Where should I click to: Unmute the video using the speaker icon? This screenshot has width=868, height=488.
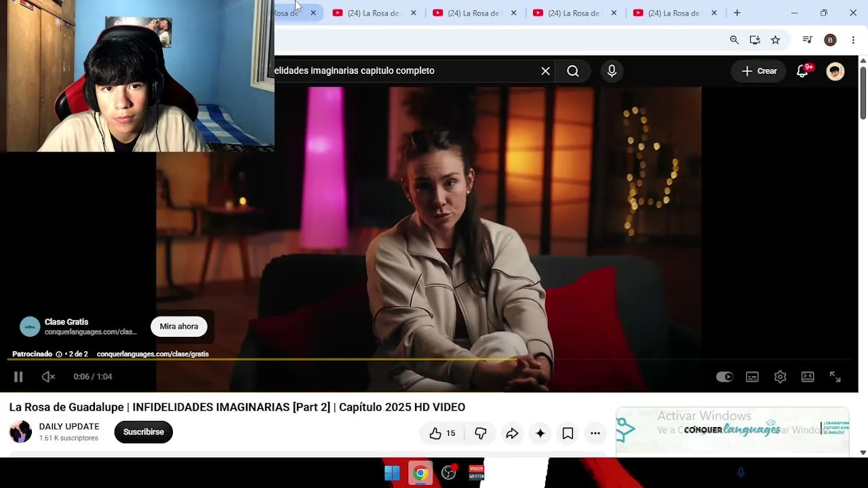(48, 377)
